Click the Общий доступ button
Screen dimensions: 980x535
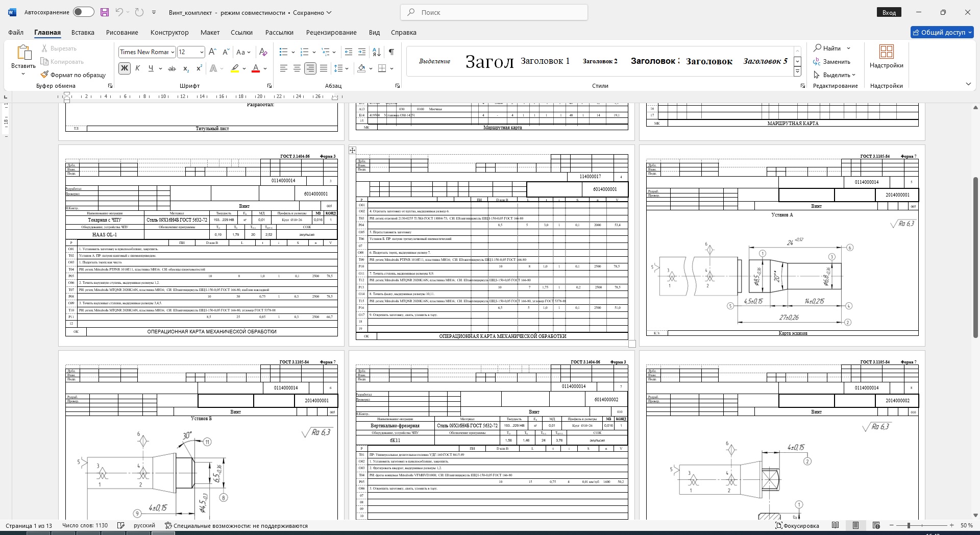pyautogui.click(x=942, y=32)
